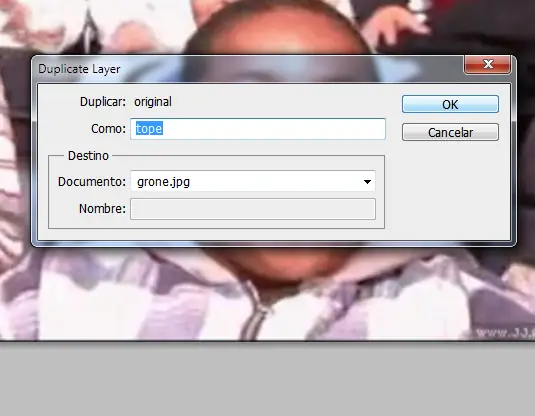This screenshot has width=535, height=416.
Task: Click the "original" layer name text
Action: click(x=153, y=102)
